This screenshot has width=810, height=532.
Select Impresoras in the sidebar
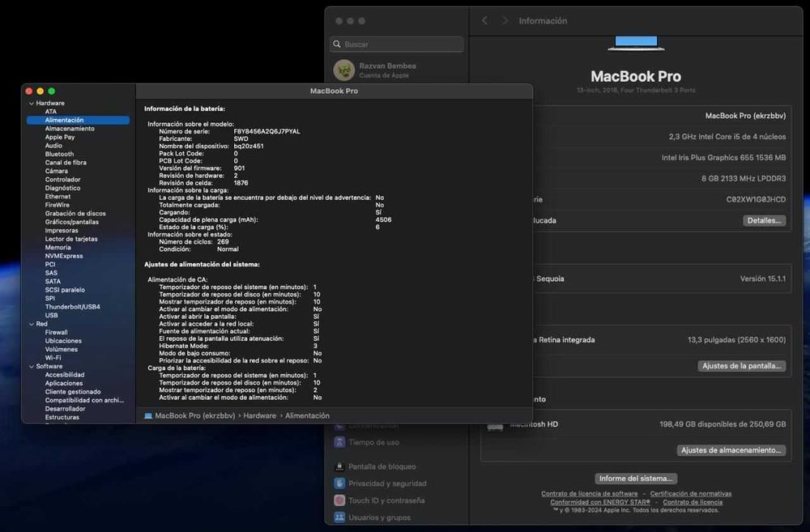pyautogui.click(x=62, y=230)
